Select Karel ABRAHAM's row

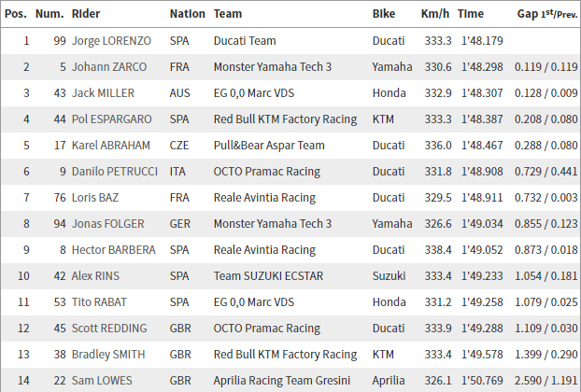pyautogui.click(x=290, y=146)
